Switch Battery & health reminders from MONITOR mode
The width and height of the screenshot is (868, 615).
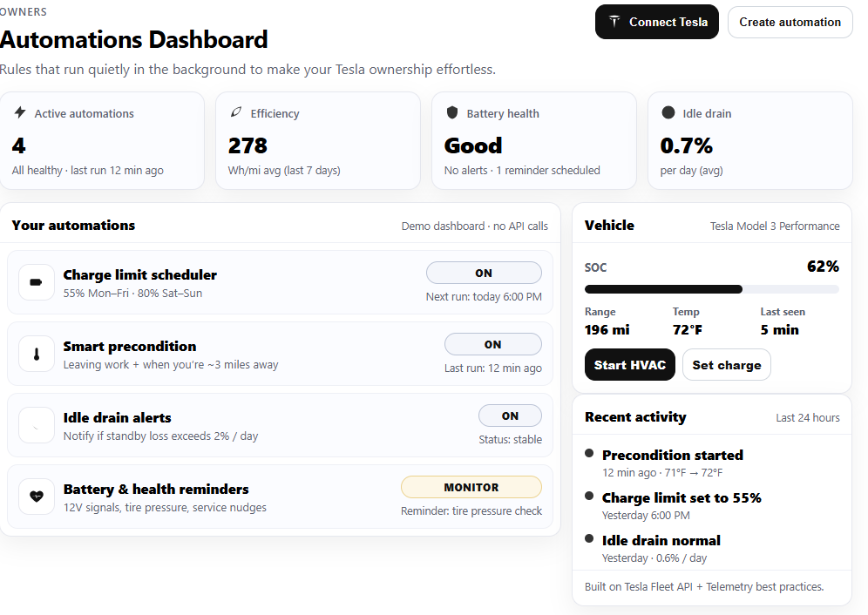471,486
